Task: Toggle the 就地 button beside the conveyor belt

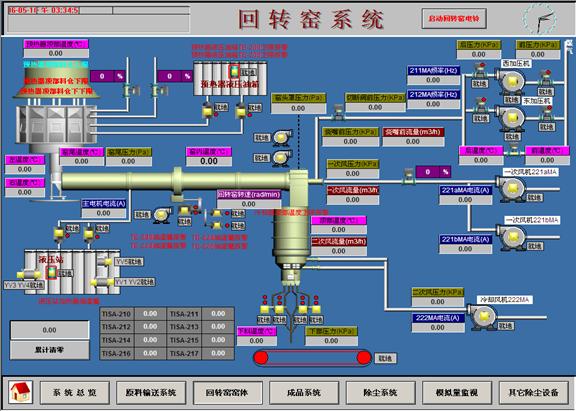Action: point(385,358)
